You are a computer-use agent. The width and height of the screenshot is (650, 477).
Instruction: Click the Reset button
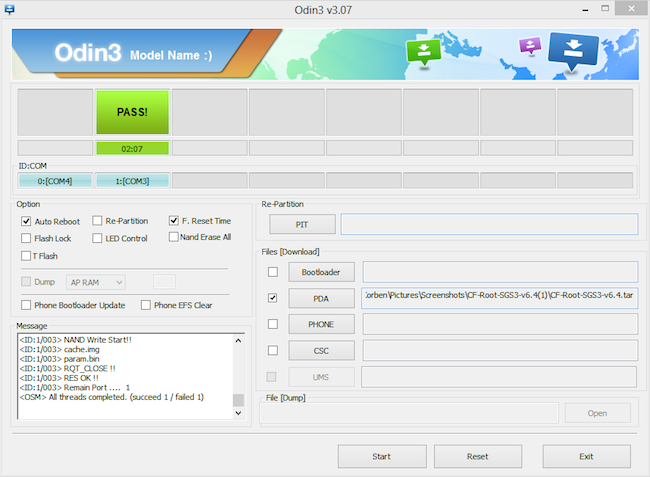[x=478, y=456]
